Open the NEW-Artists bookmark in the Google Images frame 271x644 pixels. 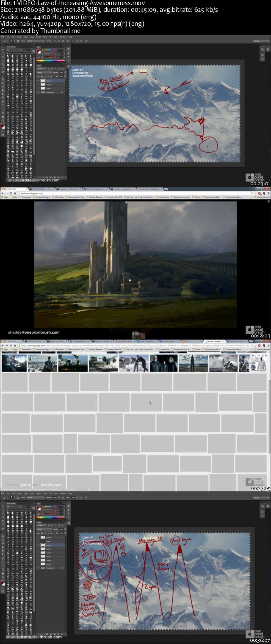click(58, 349)
